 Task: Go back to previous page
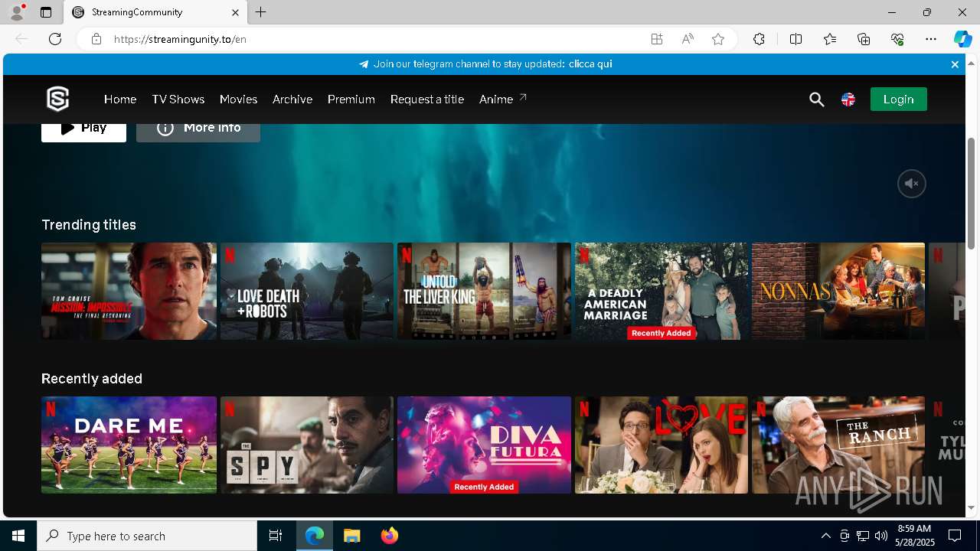click(x=21, y=39)
